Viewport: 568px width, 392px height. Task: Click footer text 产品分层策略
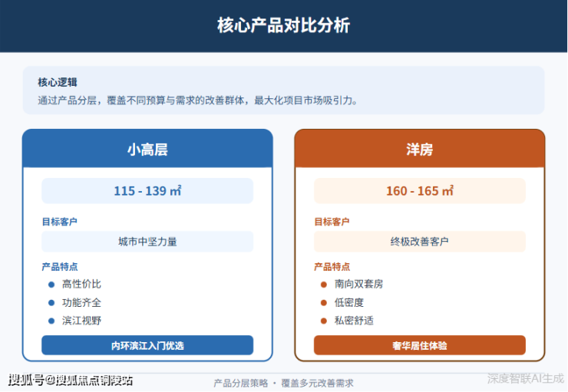pyautogui.click(x=240, y=383)
